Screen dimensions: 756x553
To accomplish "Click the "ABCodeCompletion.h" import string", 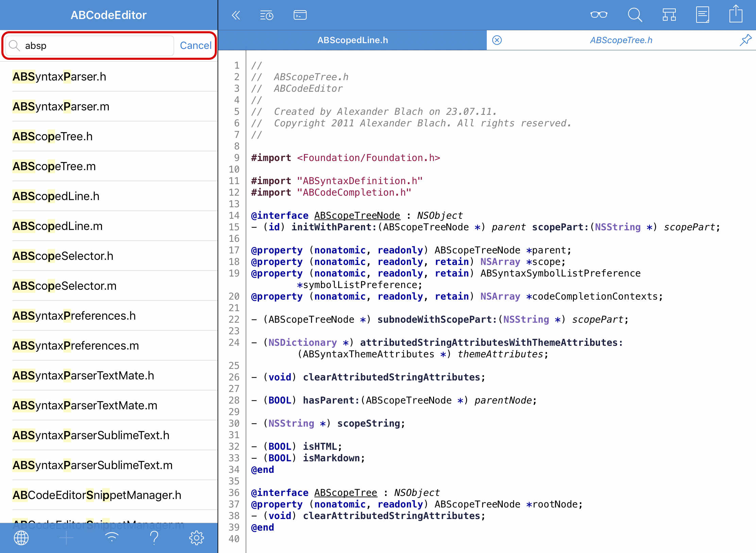I will (x=354, y=193).
